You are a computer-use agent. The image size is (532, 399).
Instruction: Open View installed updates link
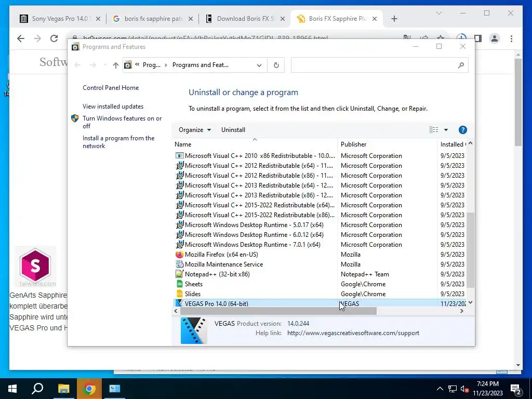(113, 107)
